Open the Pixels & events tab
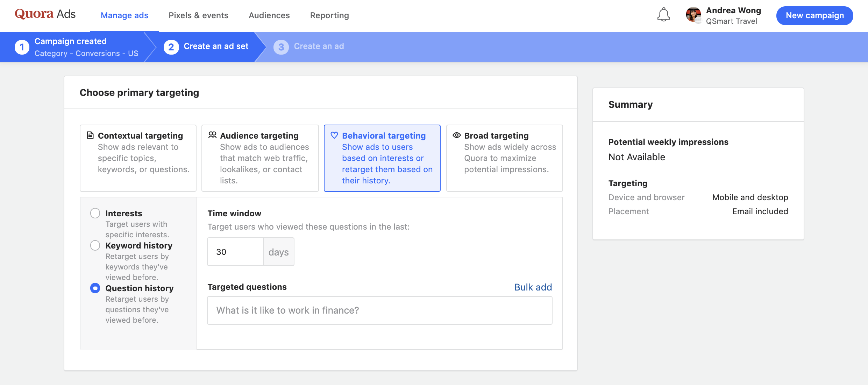The width and height of the screenshot is (868, 385). (x=198, y=15)
